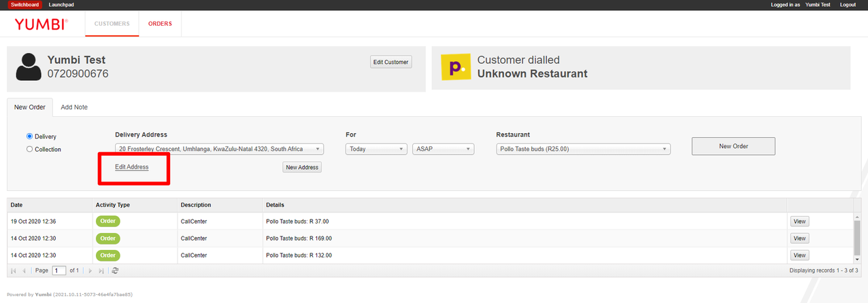Click the Edit Customer button
868x303 pixels.
coord(391,62)
